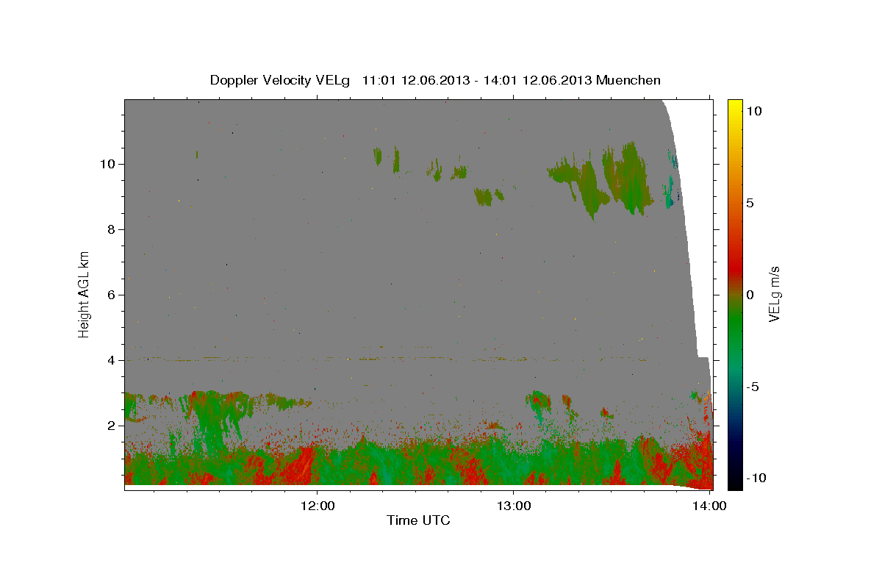The width and height of the screenshot is (882, 588).
Task: Click the 12:00 time tick label
Action: [318, 506]
